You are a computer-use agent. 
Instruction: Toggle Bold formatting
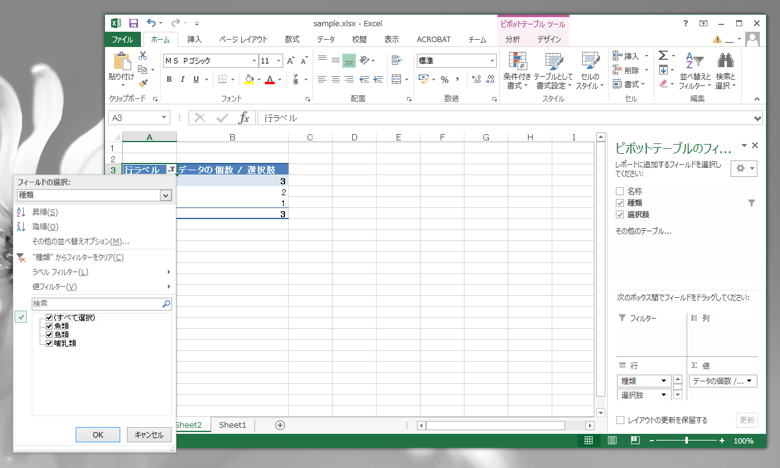click(x=169, y=79)
